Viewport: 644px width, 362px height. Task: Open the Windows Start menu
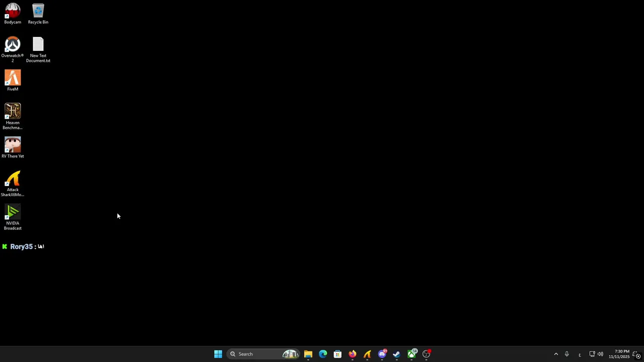tap(218, 354)
